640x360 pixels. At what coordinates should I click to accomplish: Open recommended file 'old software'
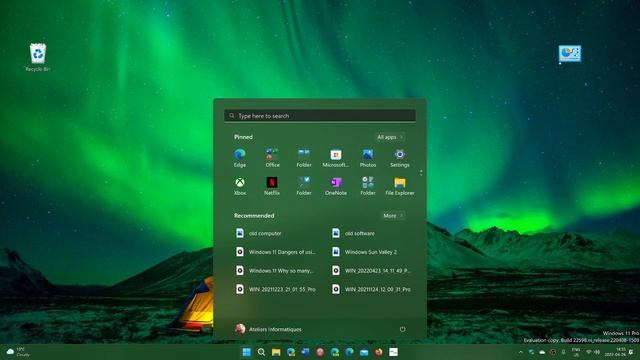[354, 233]
